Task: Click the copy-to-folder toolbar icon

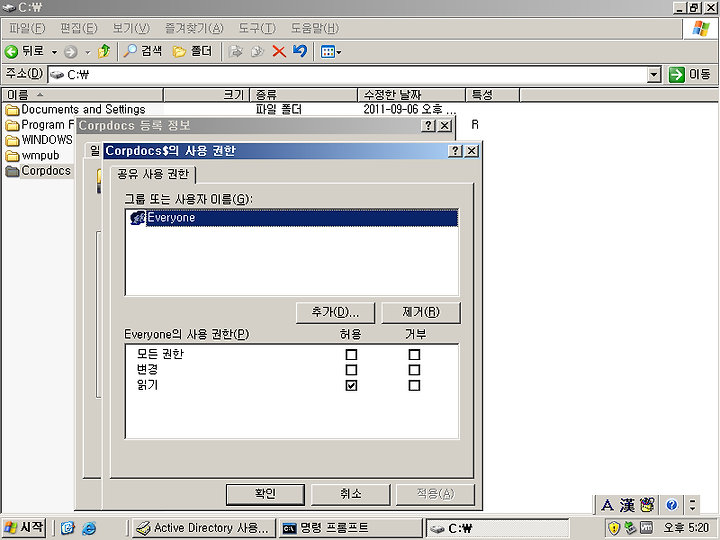Action: pyautogui.click(x=258, y=51)
